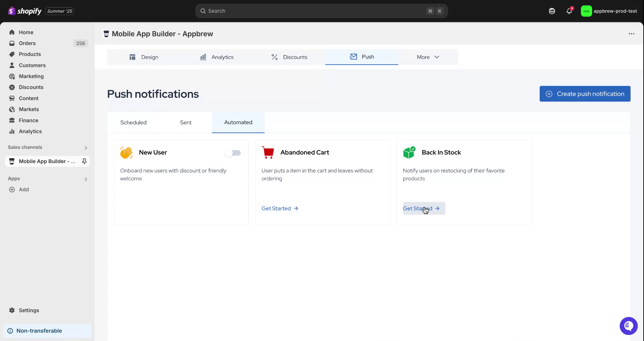Expand the Sales channels section
The height and width of the screenshot is (341, 644).
(x=86, y=148)
